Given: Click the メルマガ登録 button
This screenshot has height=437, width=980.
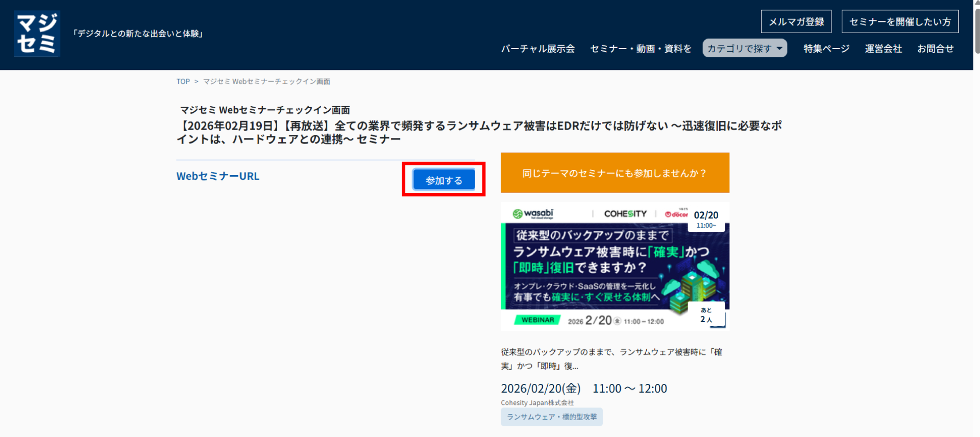Looking at the screenshot, I should tap(796, 21).
